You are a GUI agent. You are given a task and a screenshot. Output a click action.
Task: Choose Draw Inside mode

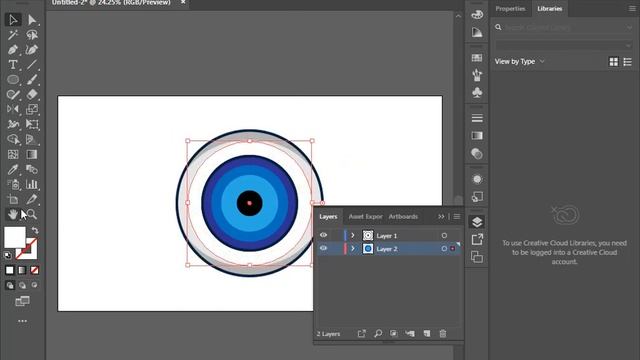click(35, 285)
